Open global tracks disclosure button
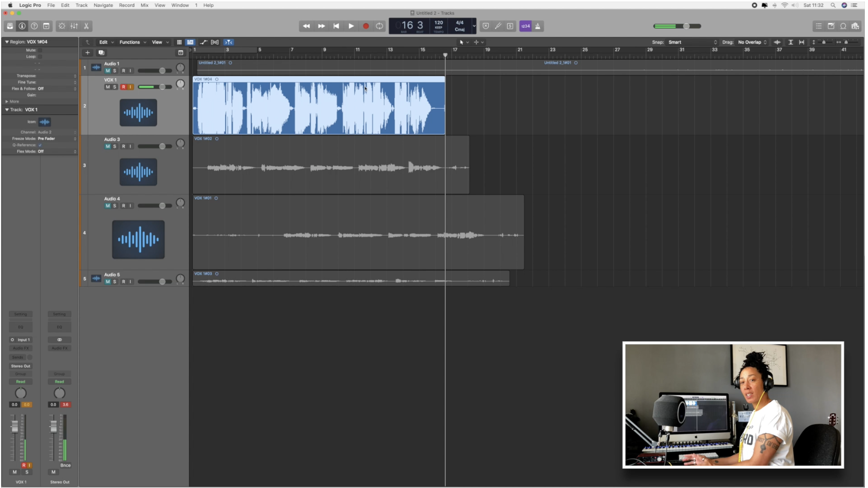The height and width of the screenshot is (488, 868). coord(181,53)
